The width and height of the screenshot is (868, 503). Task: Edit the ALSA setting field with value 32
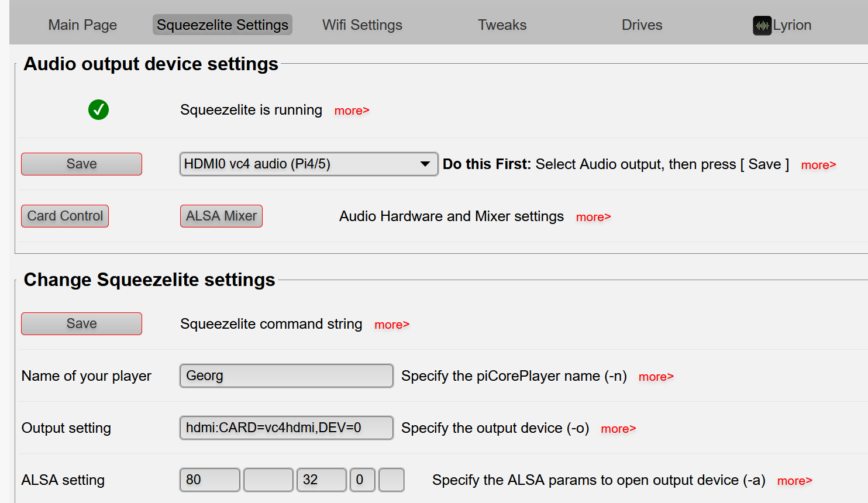pyautogui.click(x=322, y=480)
